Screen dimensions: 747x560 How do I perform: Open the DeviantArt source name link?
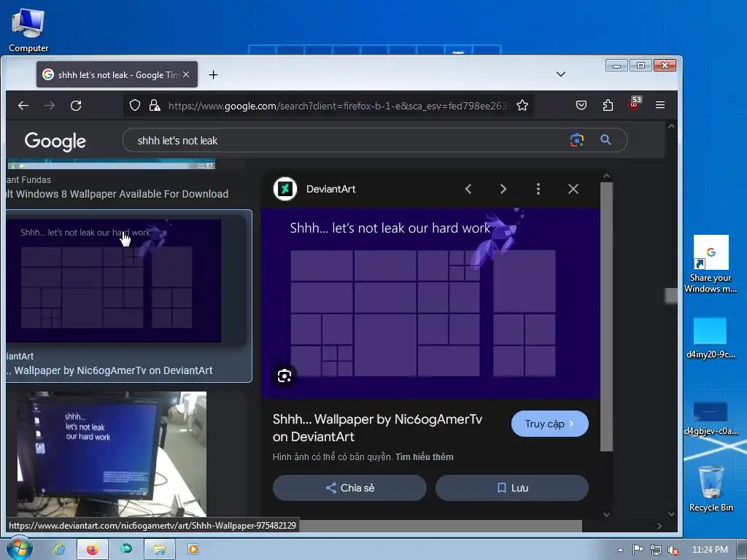point(330,189)
